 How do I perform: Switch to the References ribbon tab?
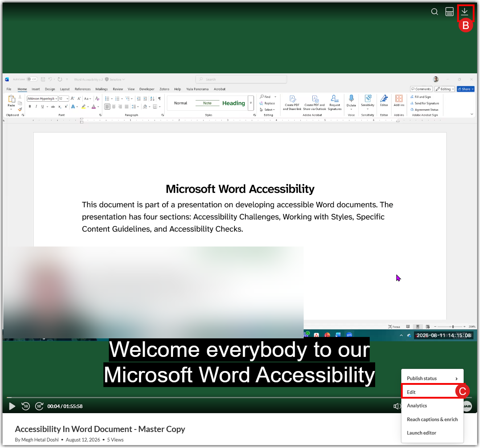(x=83, y=89)
